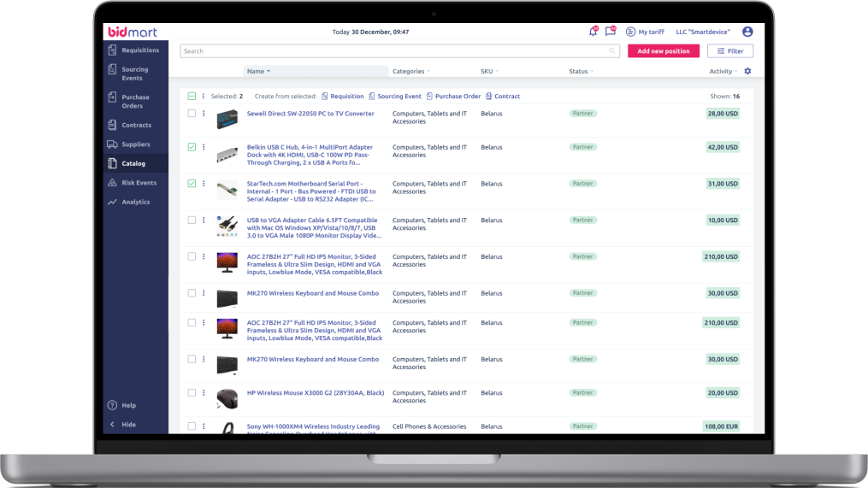
Task: Click the Purchase Orders sidebar icon
Action: (x=112, y=97)
